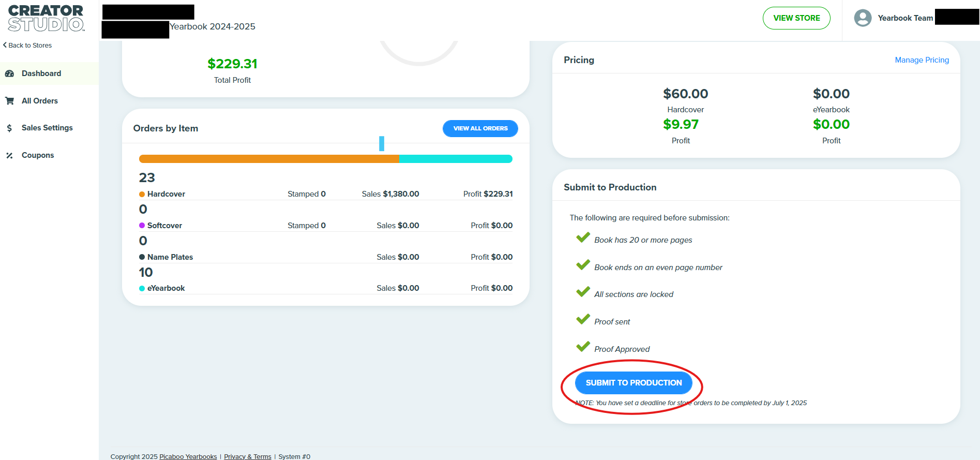Click the checkmark for Proof Approved
980x460 pixels.
[583, 347]
